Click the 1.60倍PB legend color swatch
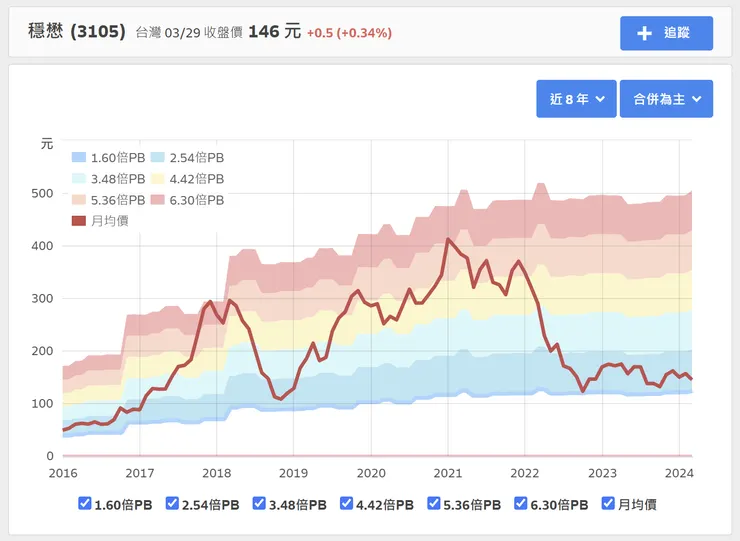740x541 pixels. (x=79, y=157)
